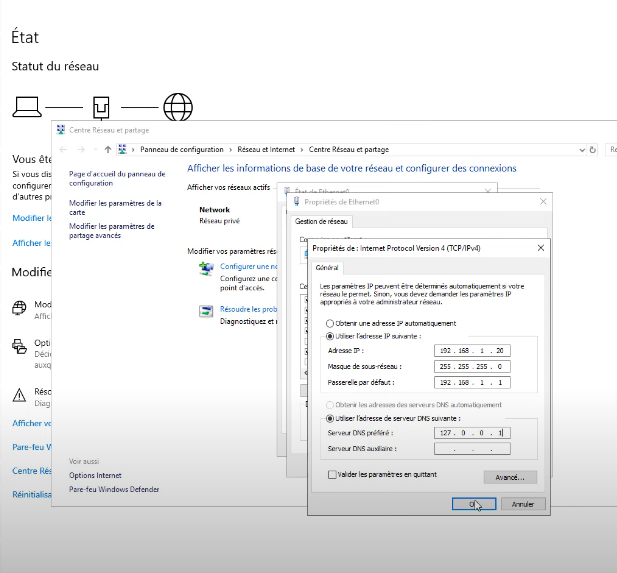Screen dimensions: 617x573
Task: Click the Serveur DNS préféré field
Action: pyautogui.click(x=472, y=433)
